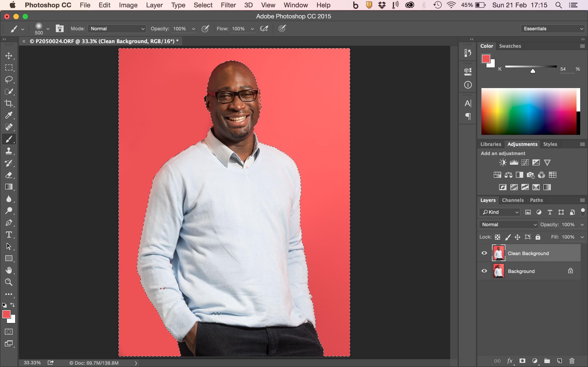Open the layer Kind filter dropdown
The height and width of the screenshot is (367, 588).
pos(500,212)
